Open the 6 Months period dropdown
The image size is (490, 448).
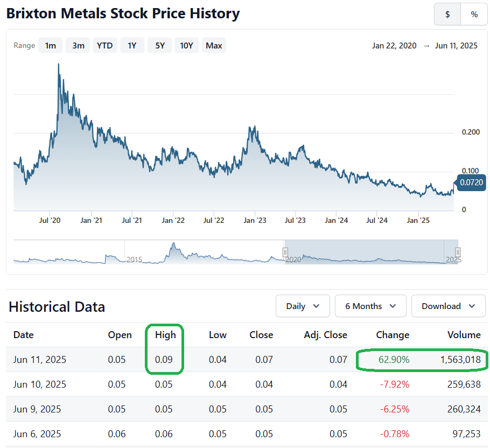click(x=370, y=306)
